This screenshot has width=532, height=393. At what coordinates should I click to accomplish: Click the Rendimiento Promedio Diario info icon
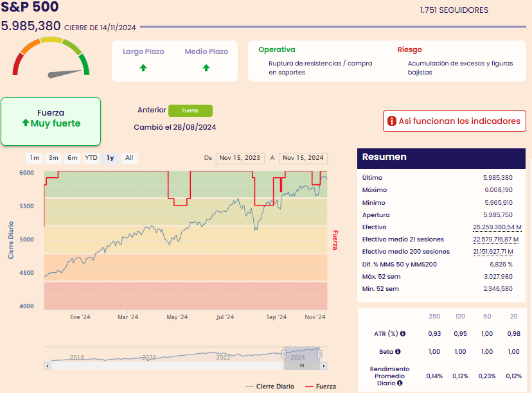[x=400, y=383]
